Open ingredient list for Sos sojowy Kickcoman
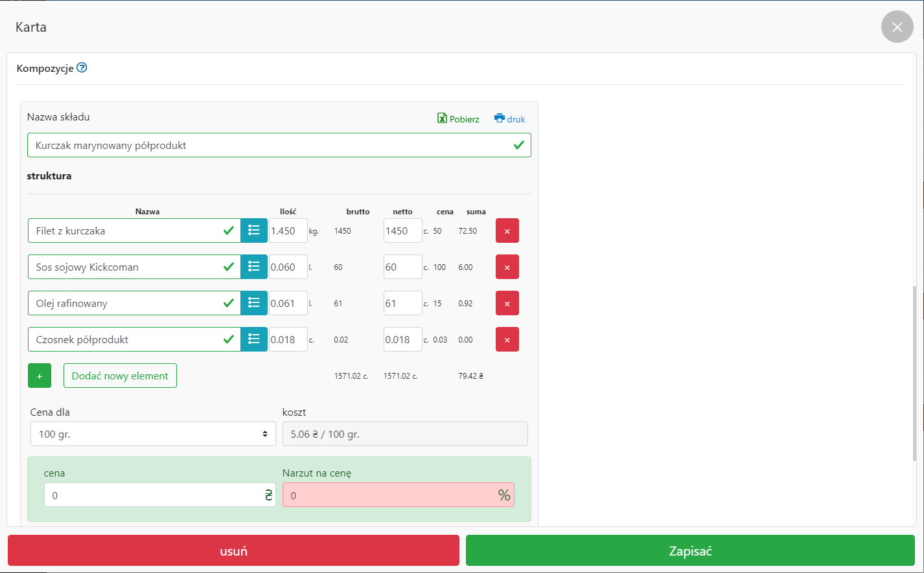The width and height of the screenshot is (924, 573). pos(254,267)
